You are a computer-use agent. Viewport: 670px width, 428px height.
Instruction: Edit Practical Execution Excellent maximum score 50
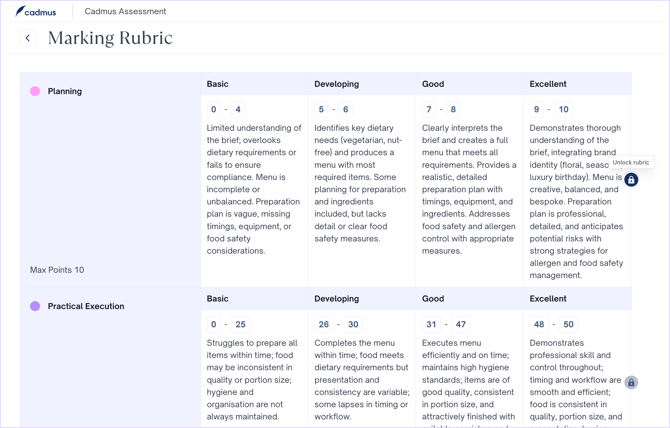tap(568, 325)
